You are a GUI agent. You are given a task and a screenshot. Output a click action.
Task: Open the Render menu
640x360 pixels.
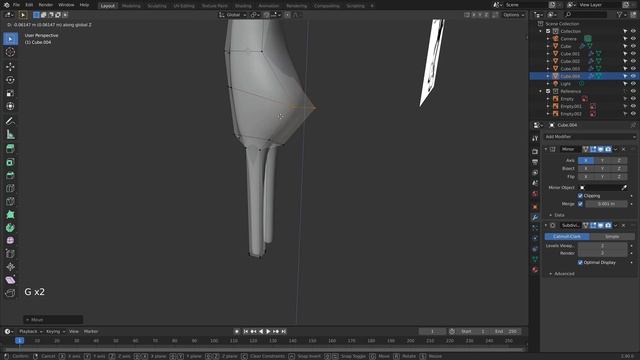click(x=46, y=5)
